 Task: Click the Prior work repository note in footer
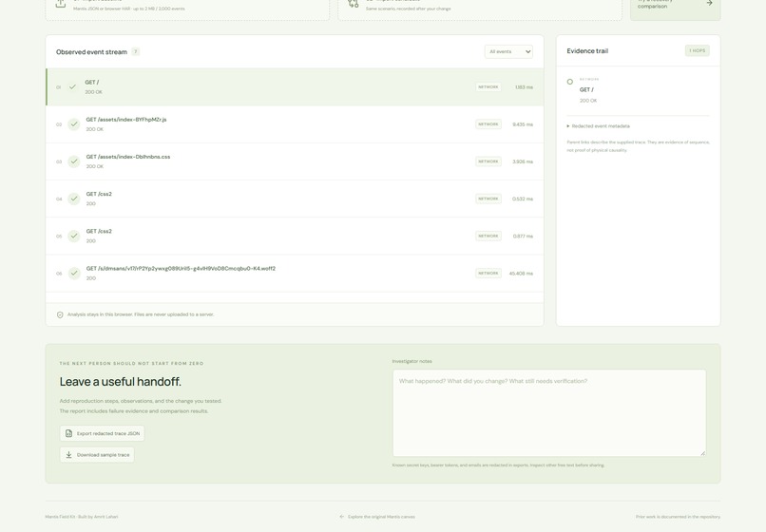(678, 517)
